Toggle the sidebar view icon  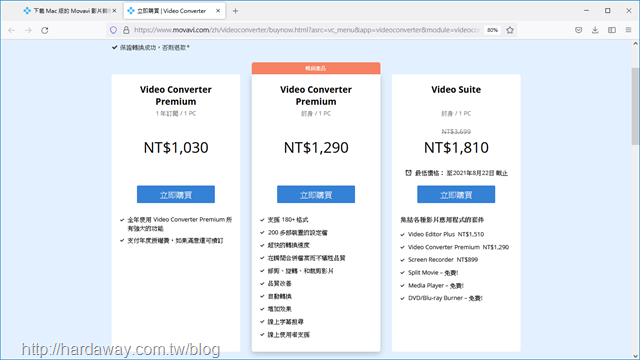click(x=612, y=30)
